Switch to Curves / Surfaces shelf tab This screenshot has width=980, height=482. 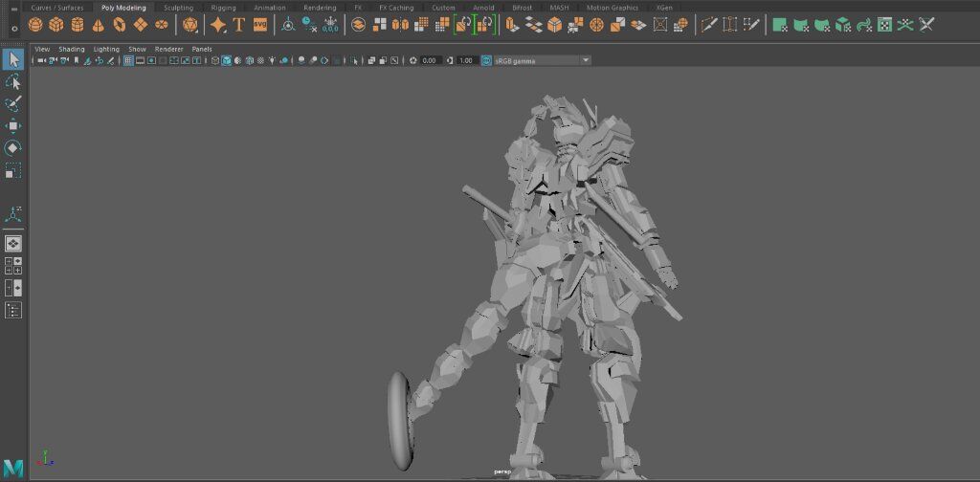(x=57, y=8)
